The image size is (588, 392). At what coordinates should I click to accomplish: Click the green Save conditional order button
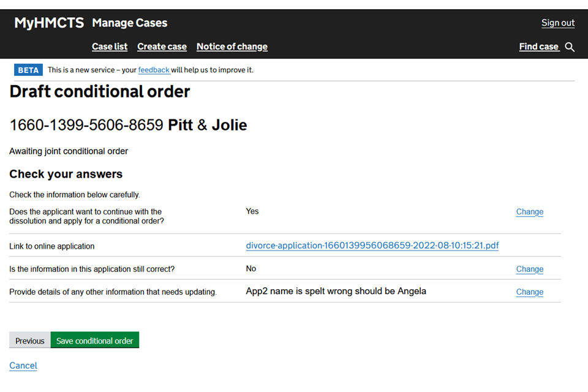tap(95, 341)
